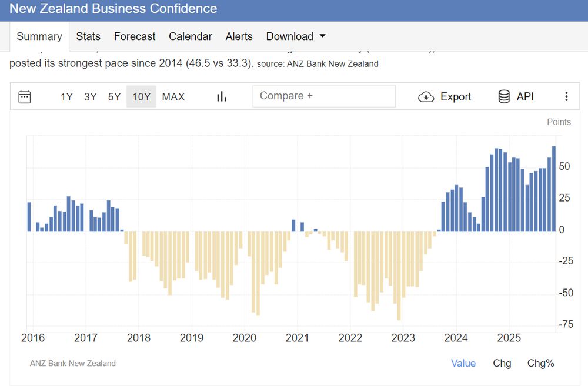Select the 3Y time range
The image size is (588, 386).
click(x=90, y=96)
